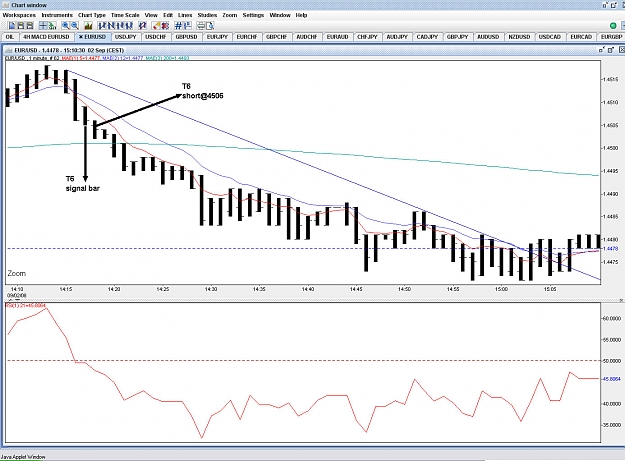625x461 pixels.
Task: Open the Zoom menu in menu bar
Action: point(230,15)
